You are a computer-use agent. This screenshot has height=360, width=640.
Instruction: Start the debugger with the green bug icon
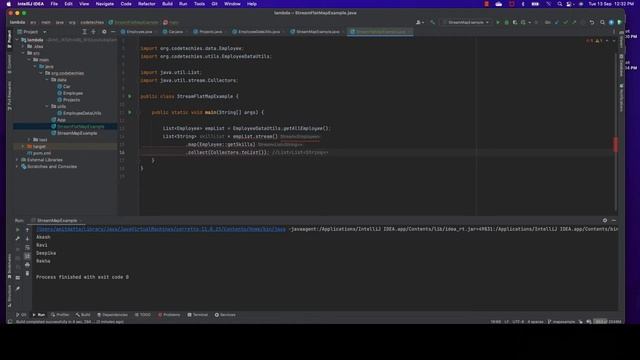tap(506, 22)
